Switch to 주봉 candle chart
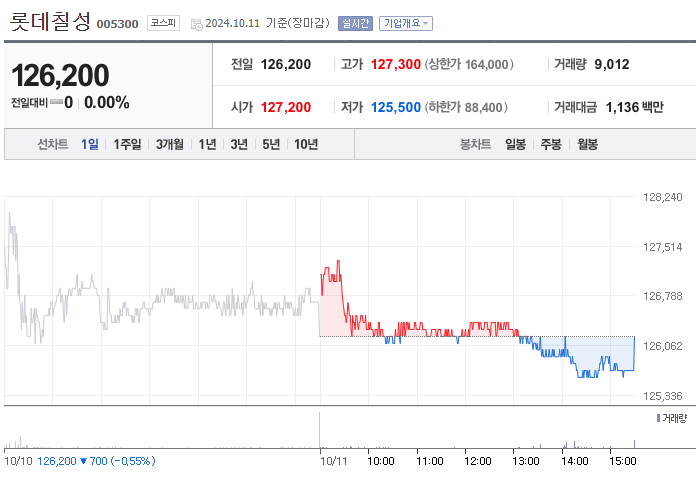This screenshot has height=481, width=696. [551, 144]
